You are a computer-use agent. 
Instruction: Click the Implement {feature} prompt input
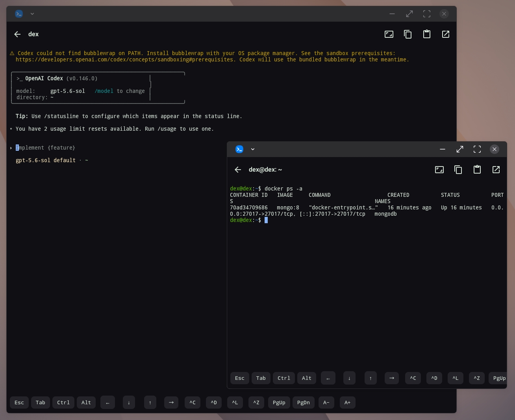tap(45, 148)
